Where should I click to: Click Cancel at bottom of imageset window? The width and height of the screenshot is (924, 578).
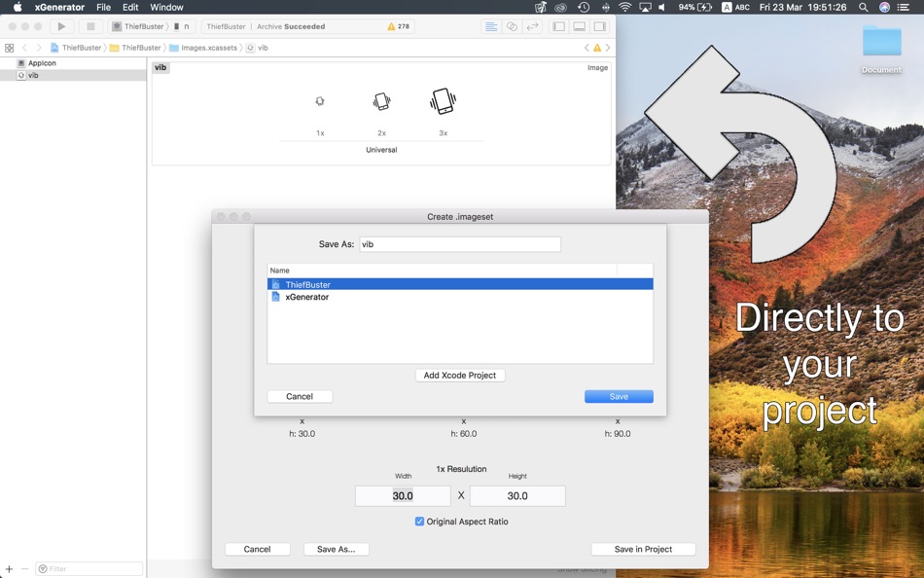pyautogui.click(x=258, y=549)
